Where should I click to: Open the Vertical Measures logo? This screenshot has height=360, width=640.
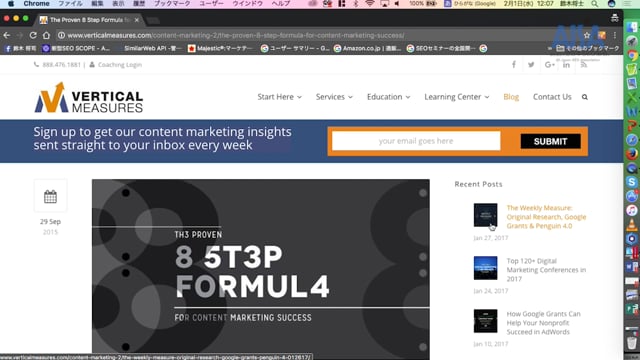click(89, 98)
